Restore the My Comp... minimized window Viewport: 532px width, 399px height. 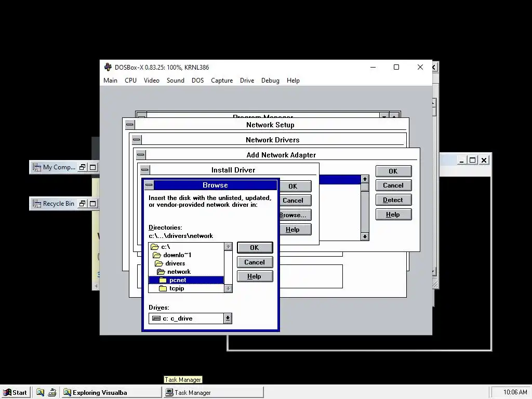82,167
